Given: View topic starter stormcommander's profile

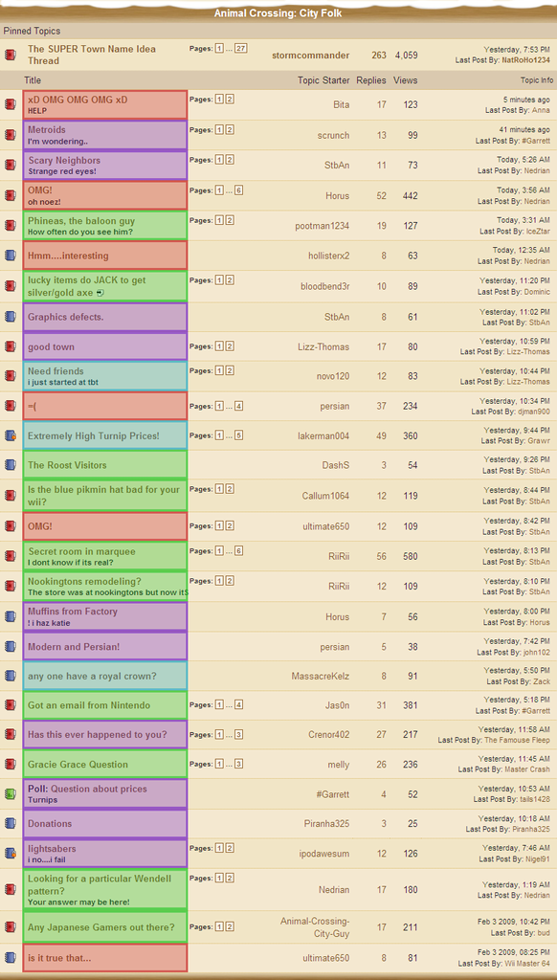Looking at the screenshot, I should click(x=311, y=56).
